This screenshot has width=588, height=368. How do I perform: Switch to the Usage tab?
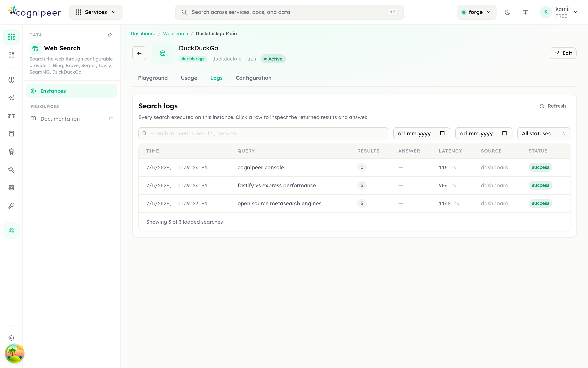(189, 78)
